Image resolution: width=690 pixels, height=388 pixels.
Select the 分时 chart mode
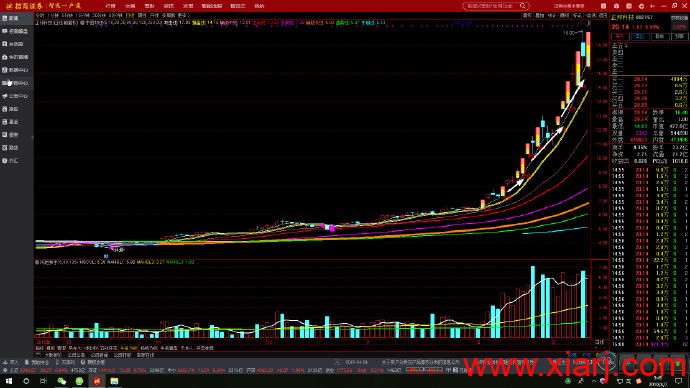(x=40, y=15)
